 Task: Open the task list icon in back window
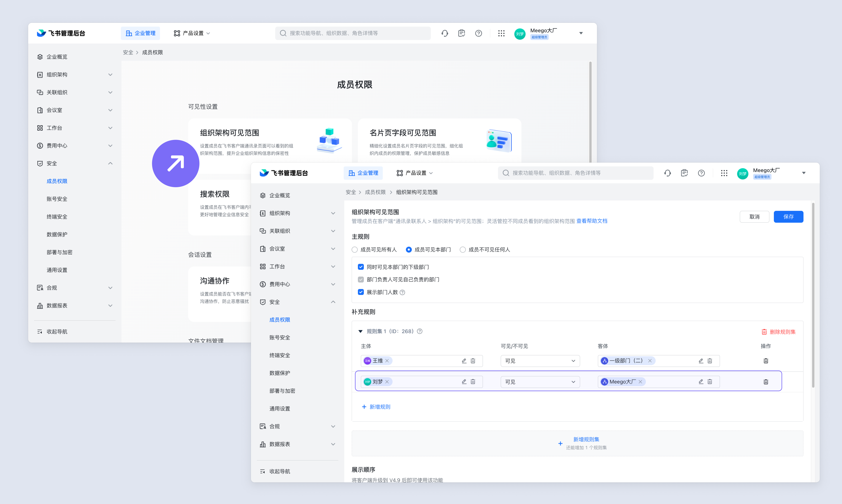[x=461, y=33]
